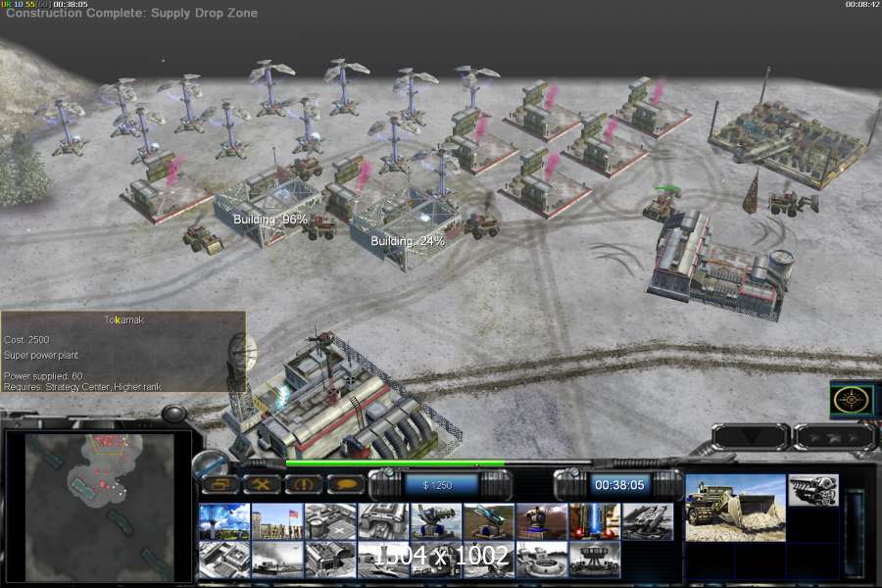Select the structure showing Building: 24%
Viewport: 882px width, 588px height.
point(408,230)
